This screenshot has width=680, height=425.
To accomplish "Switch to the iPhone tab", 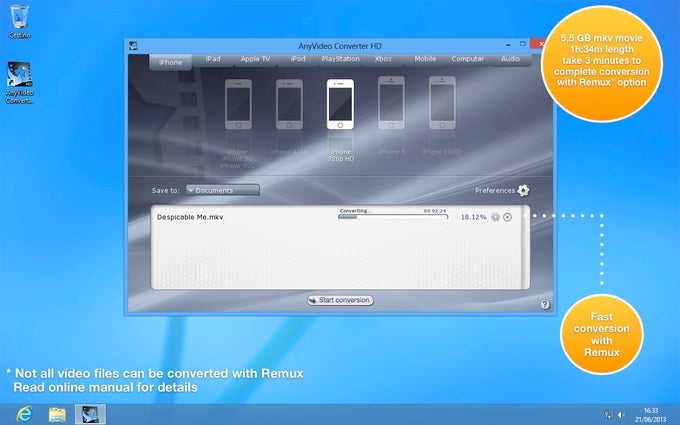I will click(170, 62).
